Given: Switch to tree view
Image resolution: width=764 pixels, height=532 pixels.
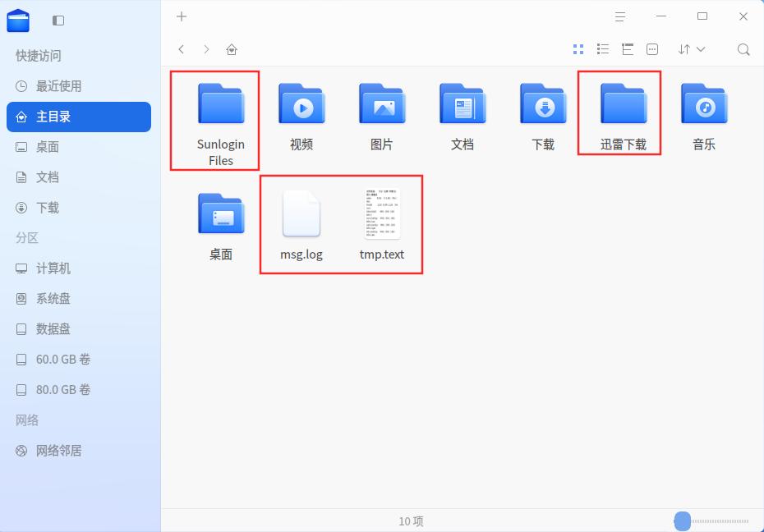Looking at the screenshot, I should tap(628, 49).
